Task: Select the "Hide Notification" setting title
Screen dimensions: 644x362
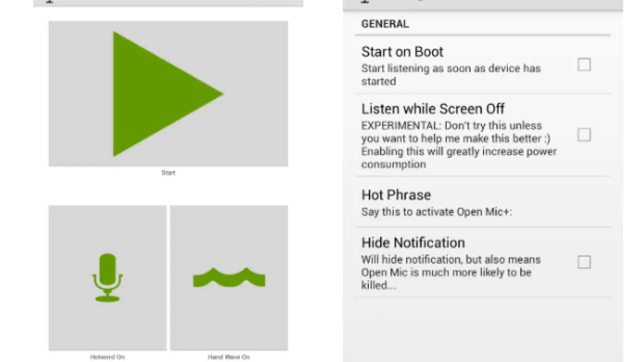Action: [413, 243]
